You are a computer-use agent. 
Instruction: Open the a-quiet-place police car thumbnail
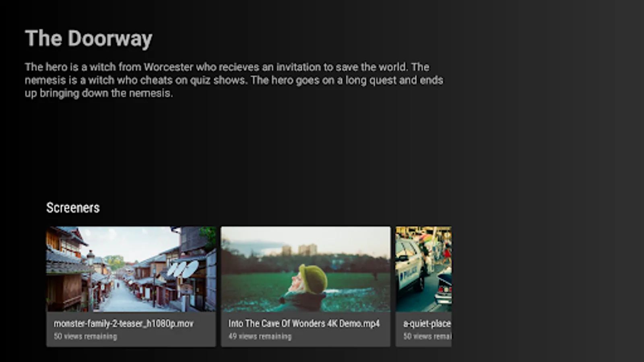coord(423,269)
